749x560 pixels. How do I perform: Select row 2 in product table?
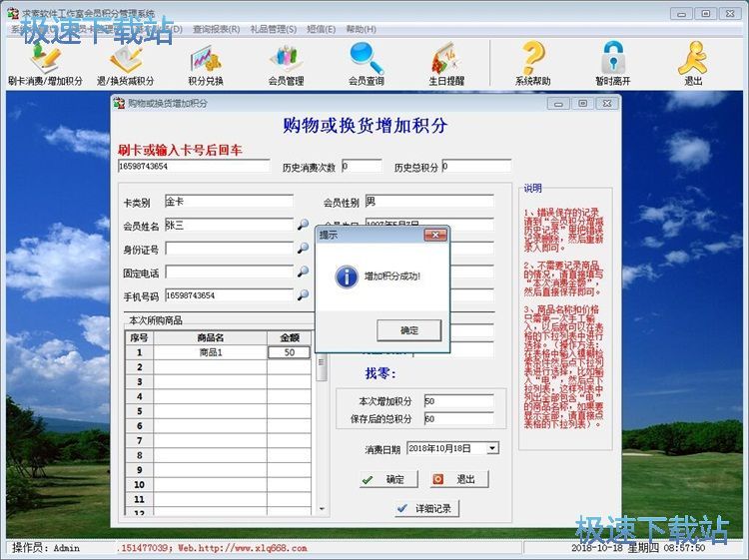pos(218,367)
